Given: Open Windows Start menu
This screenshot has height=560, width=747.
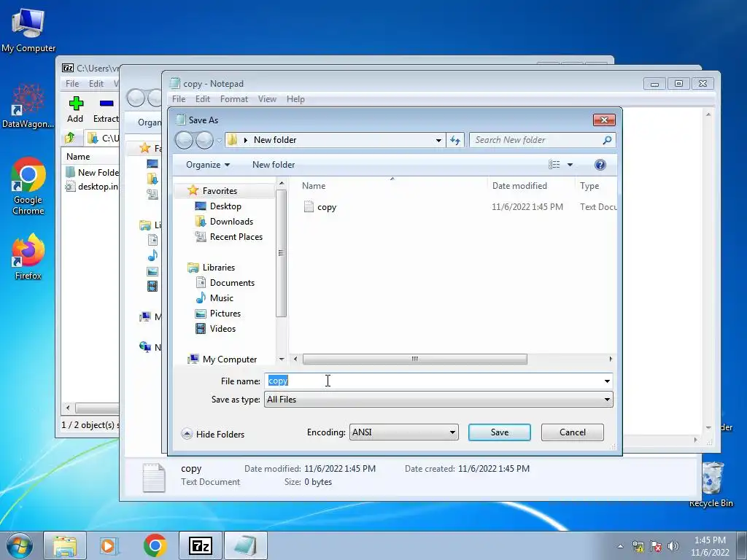Looking at the screenshot, I should pyautogui.click(x=20, y=545).
